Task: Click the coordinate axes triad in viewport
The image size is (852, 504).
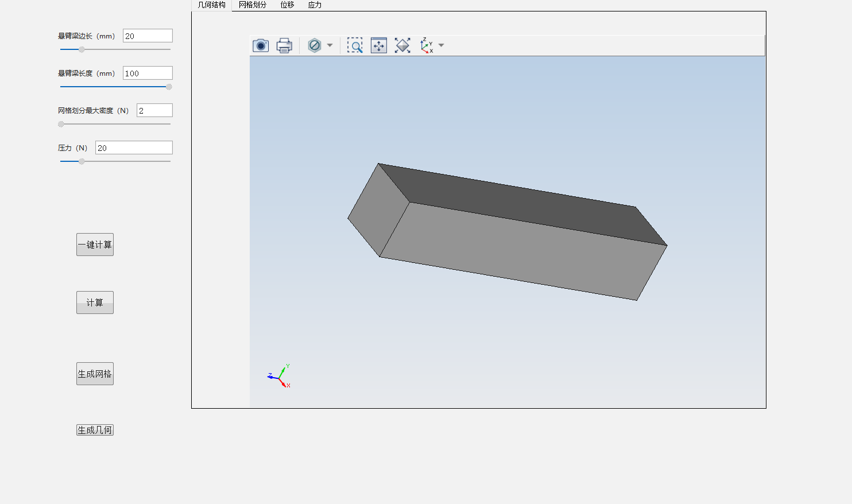Action: click(280, 376)
